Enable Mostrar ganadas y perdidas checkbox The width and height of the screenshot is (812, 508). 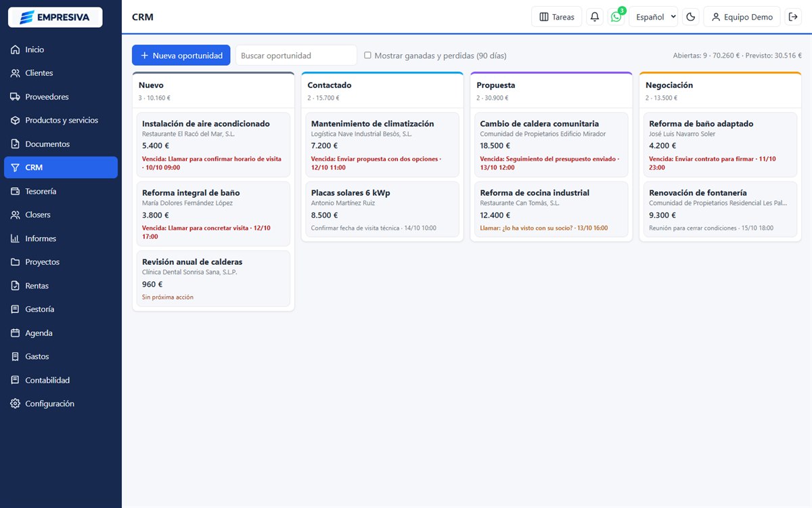click(x=368, y=55)
